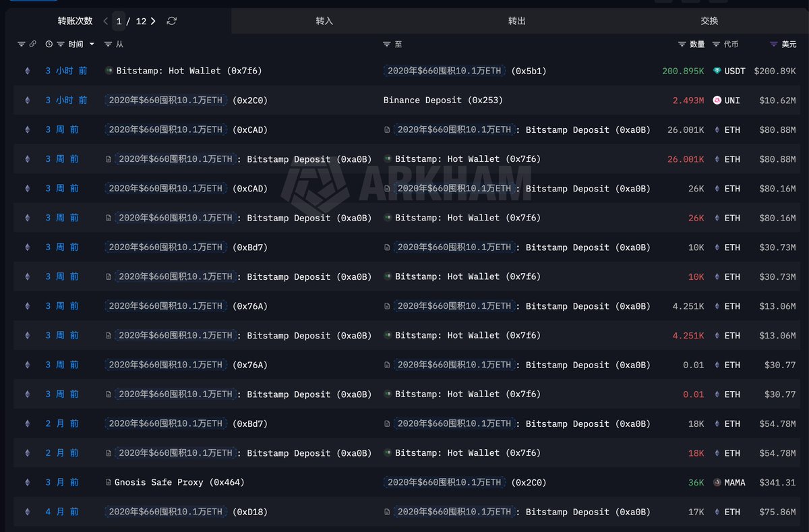Viewport: 809px width, 532px height.
Task: Click the page number field showing 1
Action: tap(119, 21)
